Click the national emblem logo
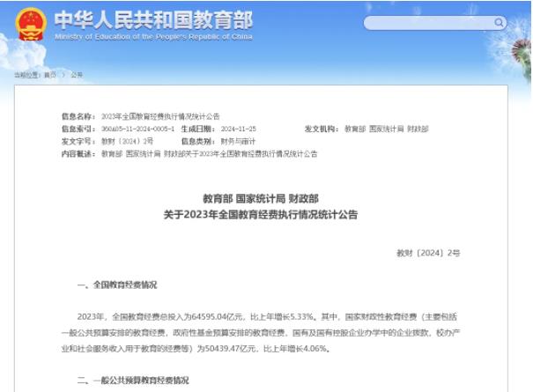The height and width of the screenshot is (392, 533). tap(31, 25)
